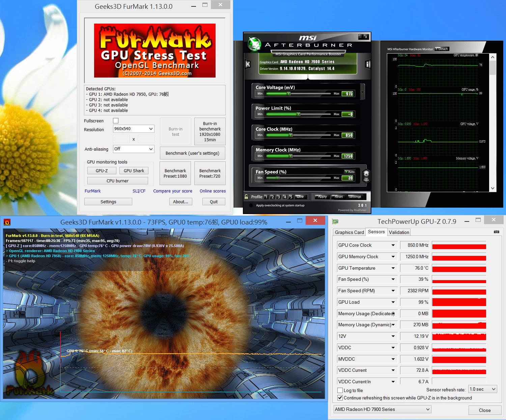
Task: Click the Afterburner Reset button
Action: pos(338,197)
